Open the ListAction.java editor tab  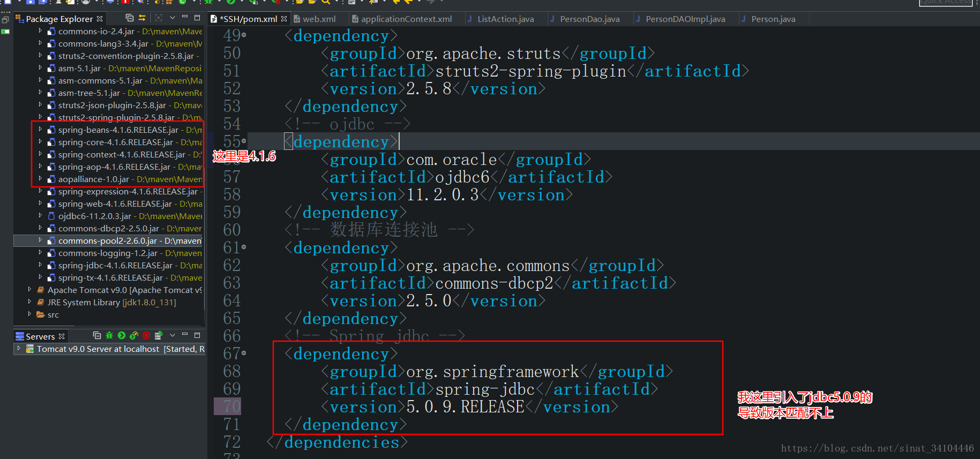[x=505, y=19]
